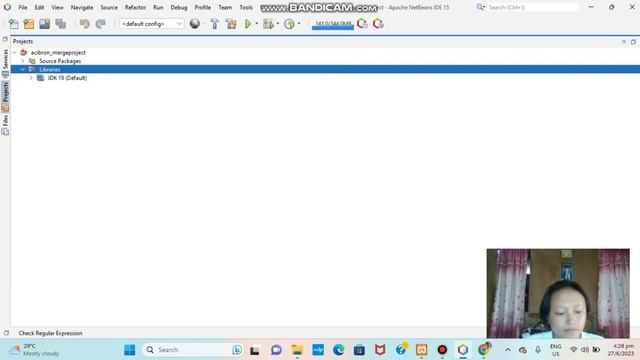This screenshot has width=640, height=360.
Task: Close the Projects panel
Action: coord(624,42)
